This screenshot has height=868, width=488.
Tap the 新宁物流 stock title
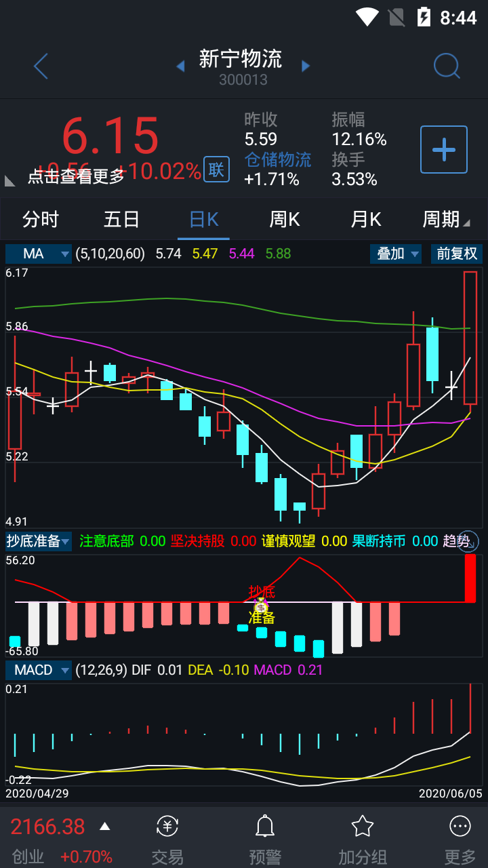tap(241, 59)
